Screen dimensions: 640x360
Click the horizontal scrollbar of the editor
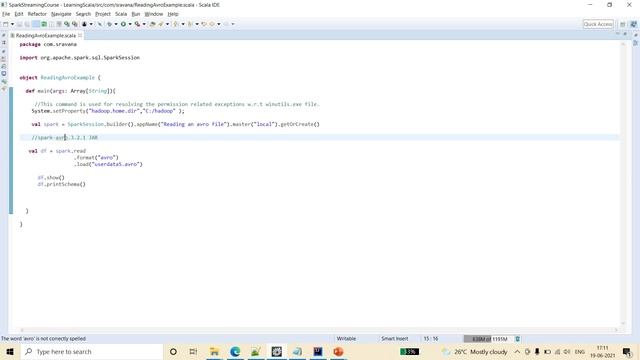(x=318, y=329)
